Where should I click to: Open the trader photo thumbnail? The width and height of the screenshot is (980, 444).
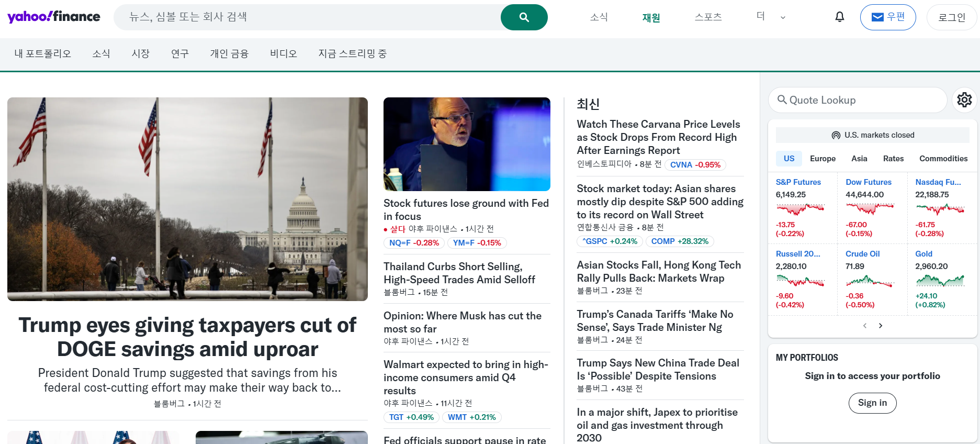pos(467,144)
